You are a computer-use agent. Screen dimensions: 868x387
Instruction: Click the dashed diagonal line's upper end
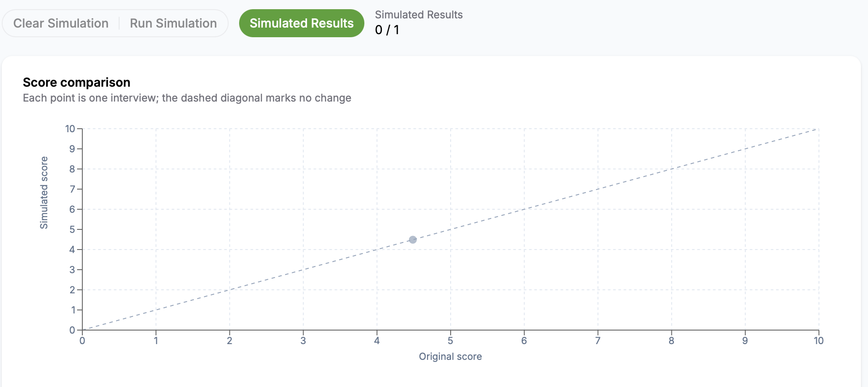click(817, 129)
